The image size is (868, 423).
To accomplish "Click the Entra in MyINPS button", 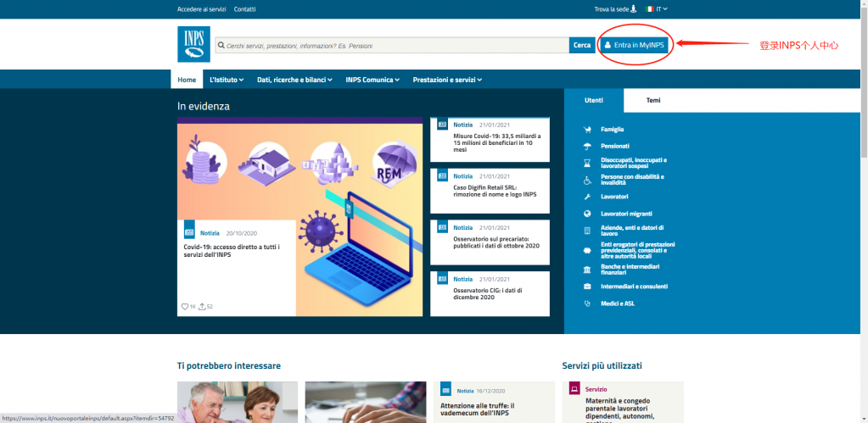I will (634, 45).
